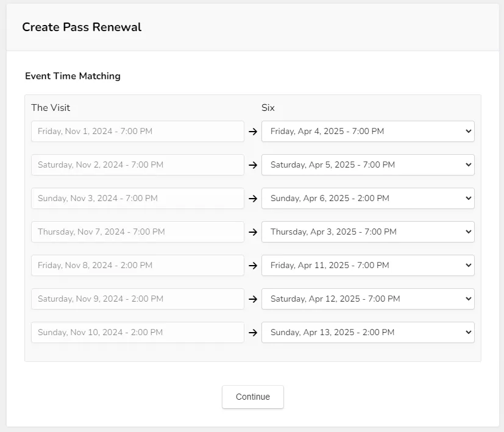Open the Friday, Apr 4, 2025 dropdown
The image size is (504, 432).
tap(367, 131)
